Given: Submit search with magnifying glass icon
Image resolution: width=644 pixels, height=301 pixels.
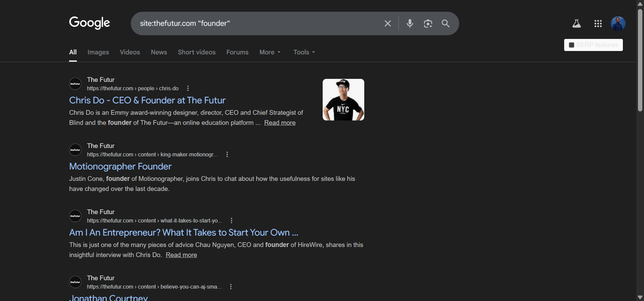Looking at the screenshot, I should click(446, 23).
